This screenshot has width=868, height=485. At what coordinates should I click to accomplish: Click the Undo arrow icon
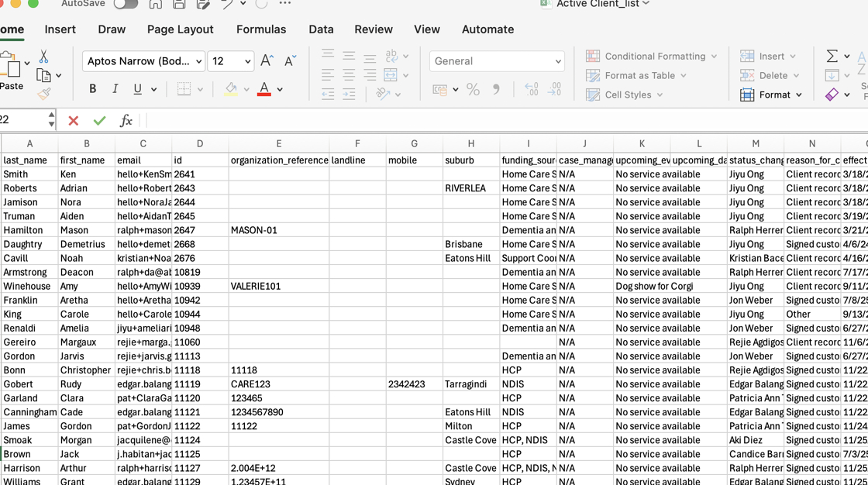point(226,4)
